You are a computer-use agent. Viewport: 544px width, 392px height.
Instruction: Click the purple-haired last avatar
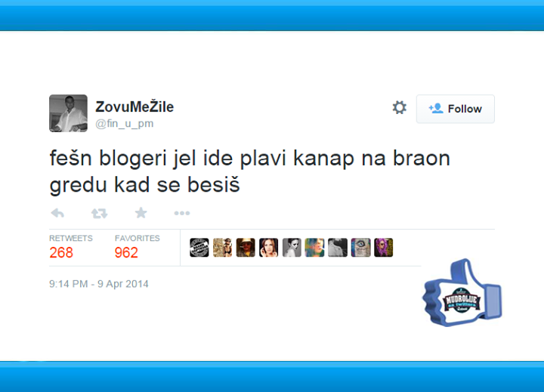383,247
